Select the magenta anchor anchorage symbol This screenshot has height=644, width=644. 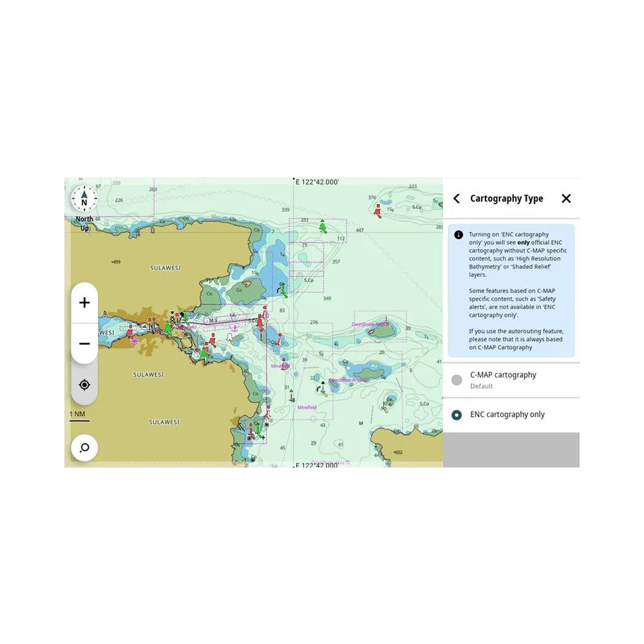point(234,328)
